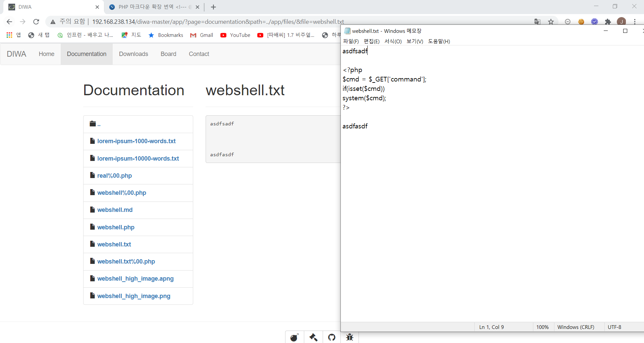Viewport: 644px width, 343px height.
Task: Open the 새 탭 bookmark
Action: pos(39,35)
